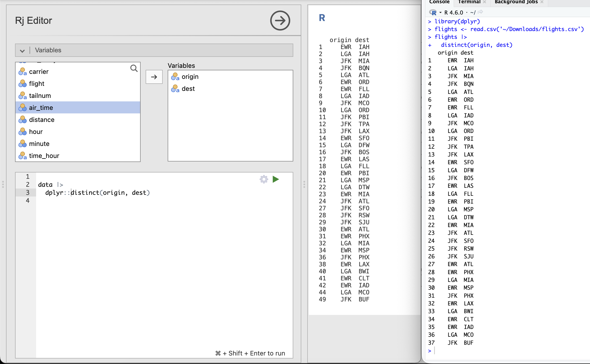Image resolution: width=590 pixels, height=364 pixels.
Task: Click distance's type icon
Action: click(x=23, y=120)
